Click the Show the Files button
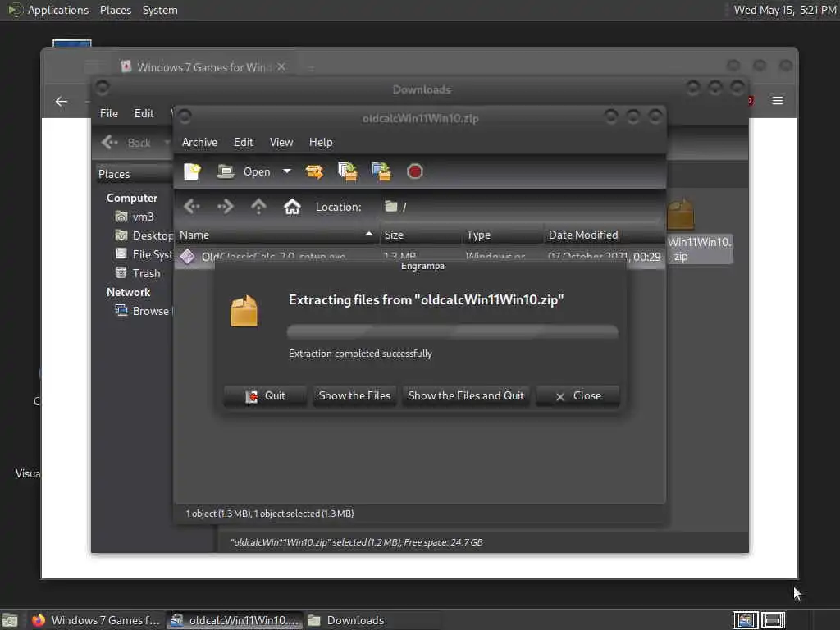 [354, 396]
